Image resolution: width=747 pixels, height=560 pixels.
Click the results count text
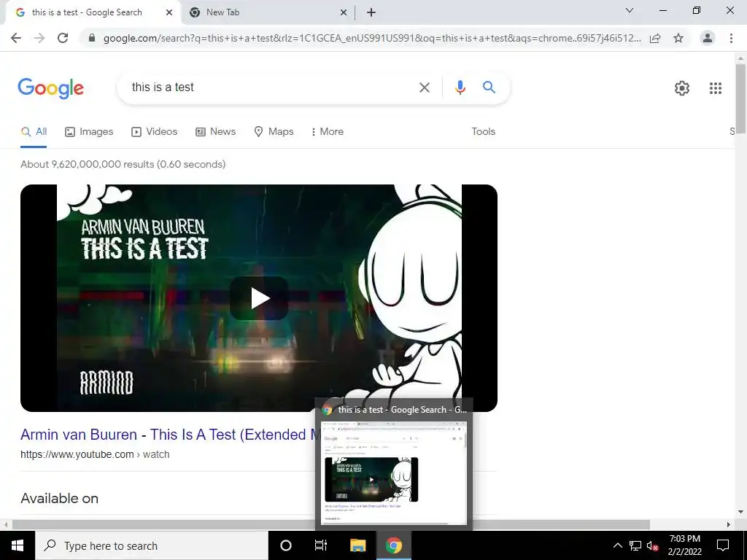click(123, 165)
